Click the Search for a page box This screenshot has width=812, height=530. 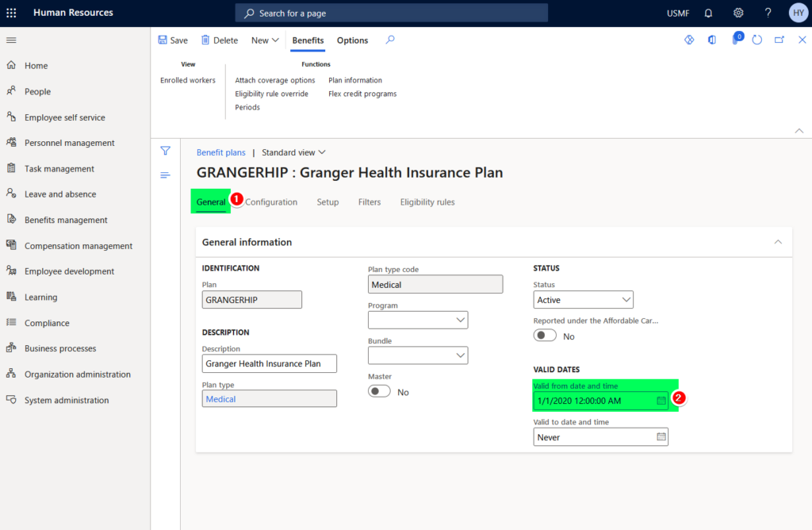pyautogui.click(x=392, y=13)
